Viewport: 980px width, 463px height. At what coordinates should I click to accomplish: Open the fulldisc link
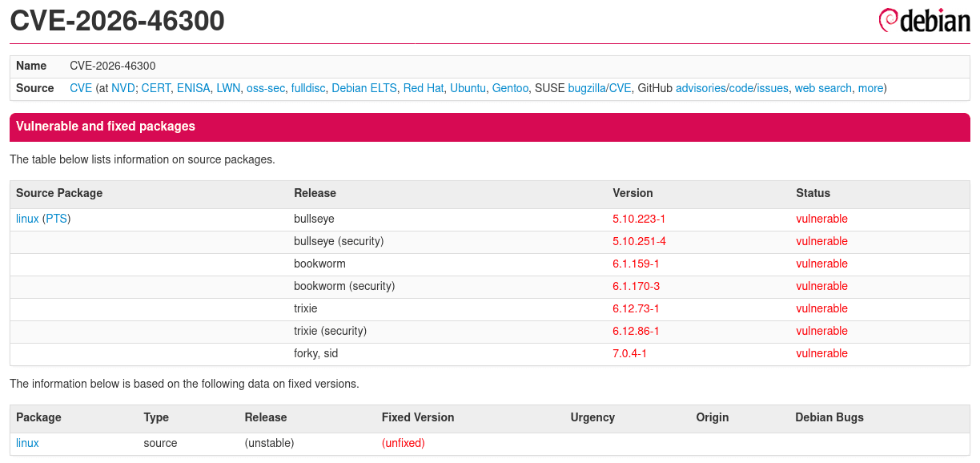coord(308,88)
